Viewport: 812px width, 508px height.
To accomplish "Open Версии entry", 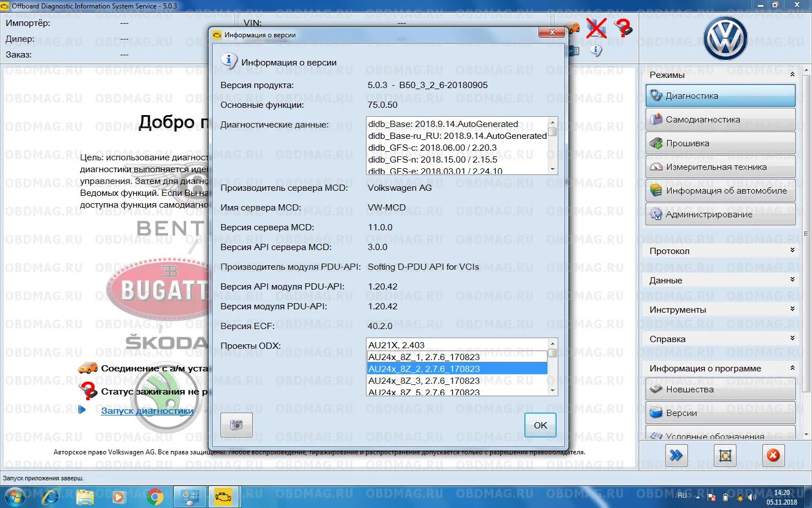I will (x=720, y=413).
